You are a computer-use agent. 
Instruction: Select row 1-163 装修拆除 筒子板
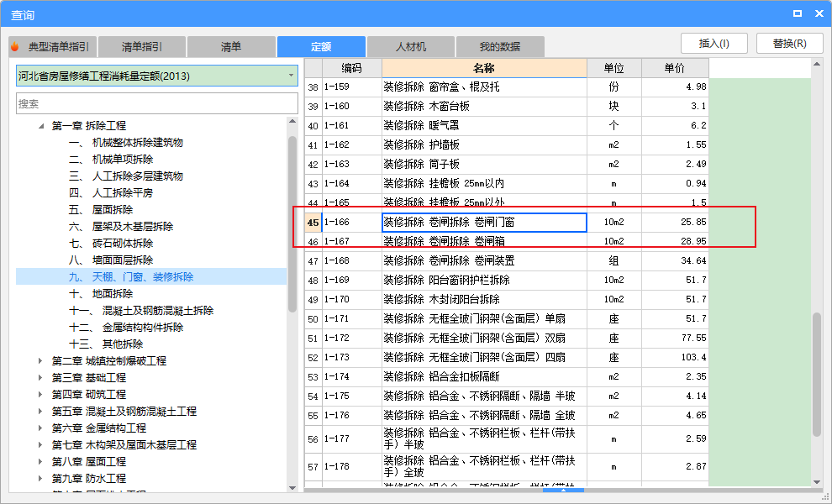[507, 164]
